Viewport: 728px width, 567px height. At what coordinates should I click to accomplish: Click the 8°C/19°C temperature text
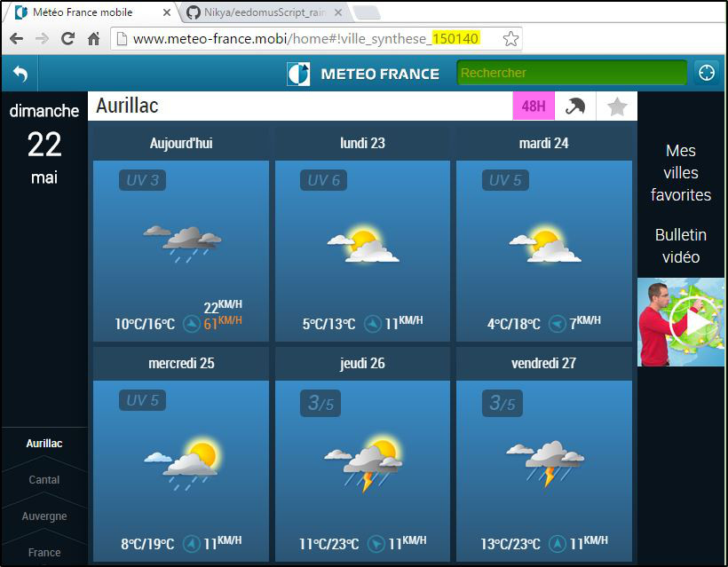tap(147, 544)
